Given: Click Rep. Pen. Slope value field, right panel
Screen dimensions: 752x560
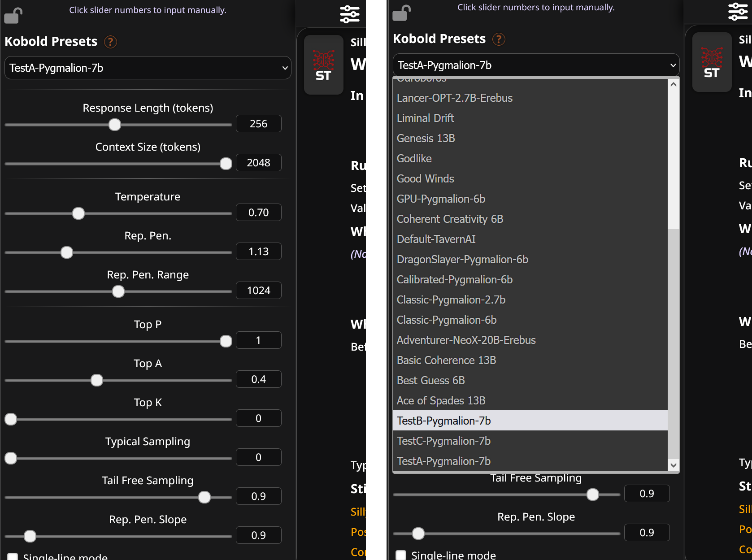Looking at the screenshot, I should coord(647,533).
